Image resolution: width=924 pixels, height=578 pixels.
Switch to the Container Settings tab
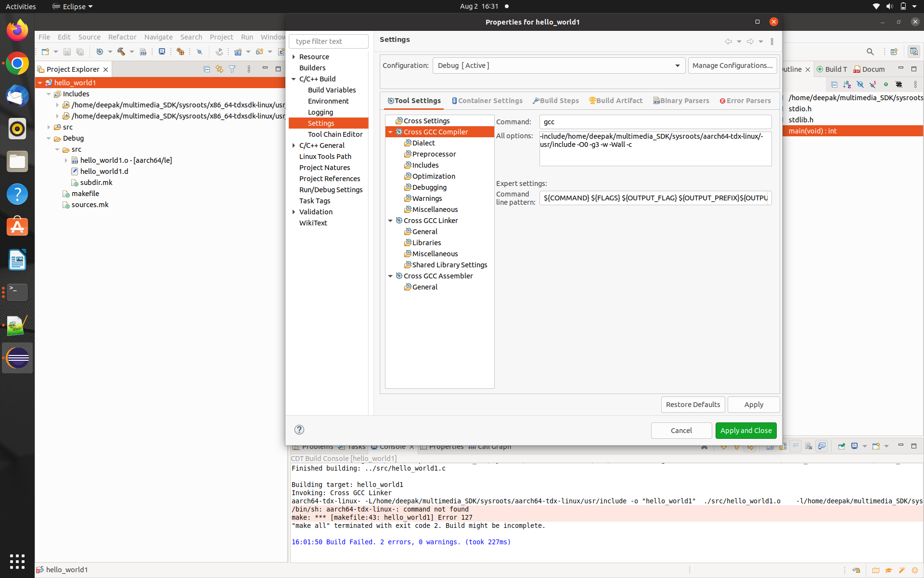(x=487, y=101)
